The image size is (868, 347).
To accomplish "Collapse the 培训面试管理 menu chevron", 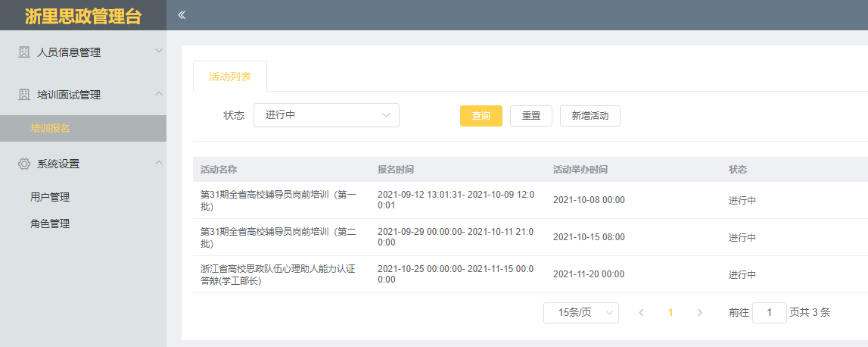I will [x=158, y=94].
